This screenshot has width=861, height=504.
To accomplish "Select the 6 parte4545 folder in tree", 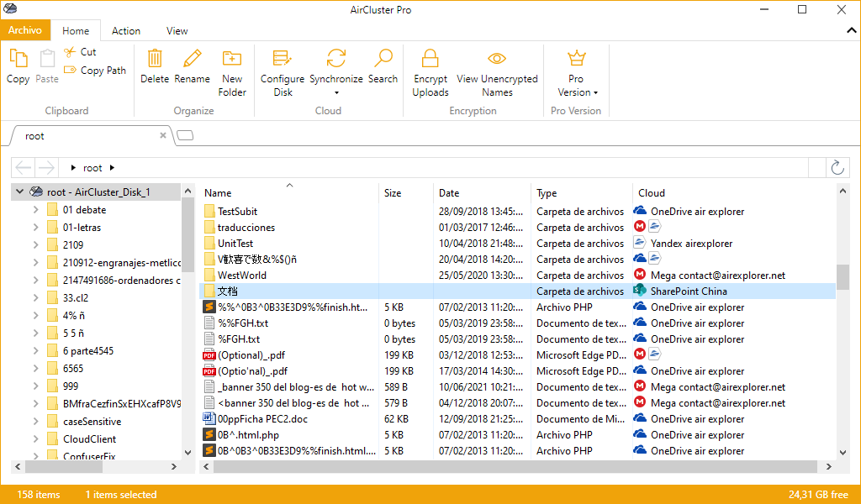I will pyautogui.click(x=87, y=351).
